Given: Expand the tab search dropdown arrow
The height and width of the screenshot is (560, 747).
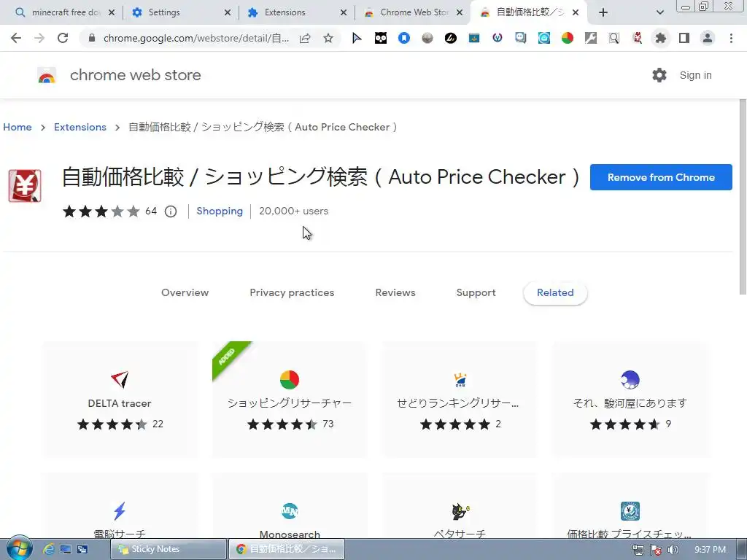Looking at the screenshot, I should (659, 12).
